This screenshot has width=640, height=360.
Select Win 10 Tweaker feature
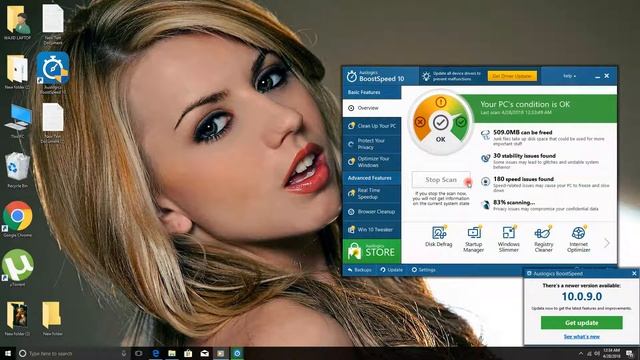[x=371, y=230]
